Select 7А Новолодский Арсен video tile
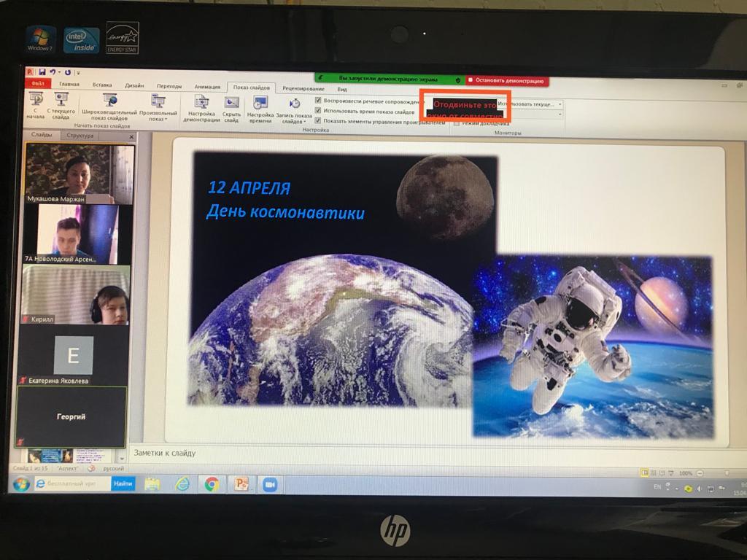The height and width of the screenshot is (560, 747). pos(77,234)
